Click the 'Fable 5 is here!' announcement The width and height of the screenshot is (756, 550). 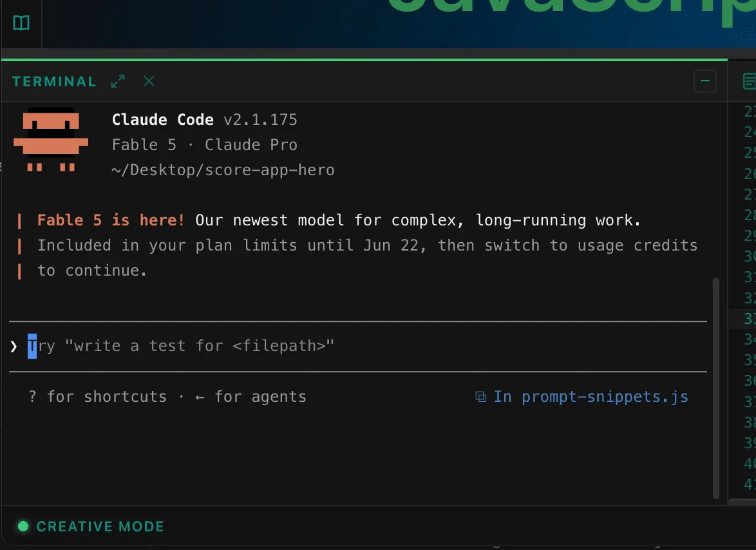[111, 220]
